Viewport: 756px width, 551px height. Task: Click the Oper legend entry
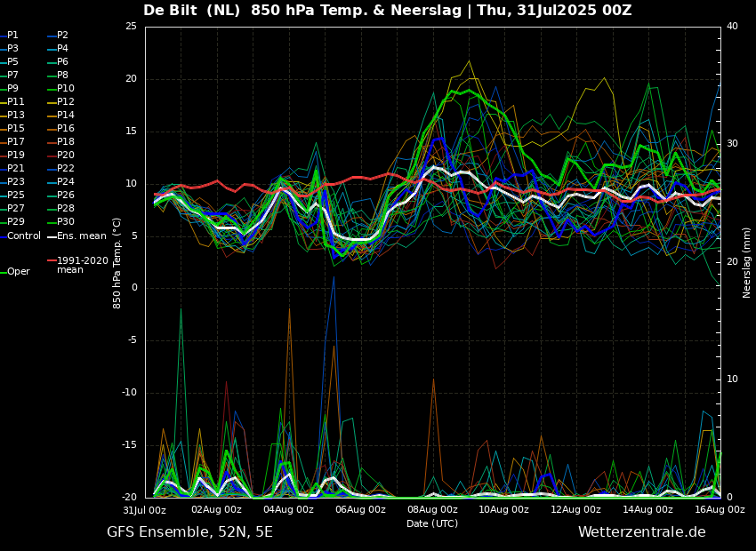(x=19, y=272)
